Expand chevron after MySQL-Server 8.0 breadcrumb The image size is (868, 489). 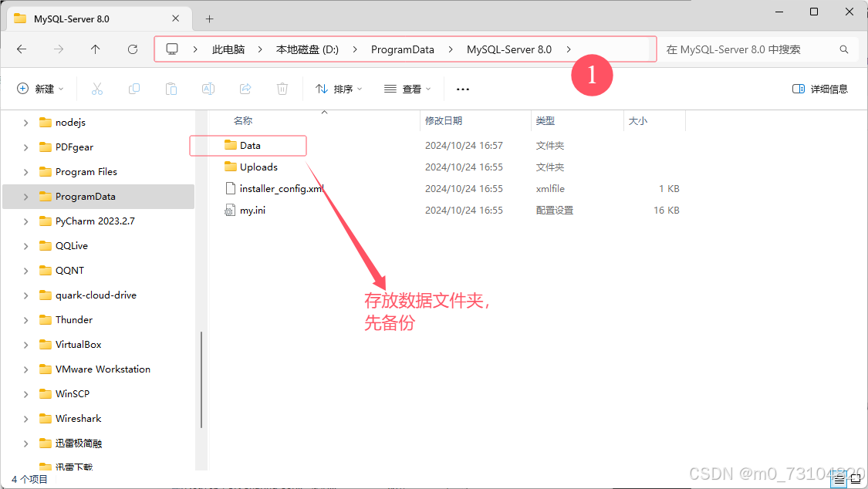coord(569,49)
